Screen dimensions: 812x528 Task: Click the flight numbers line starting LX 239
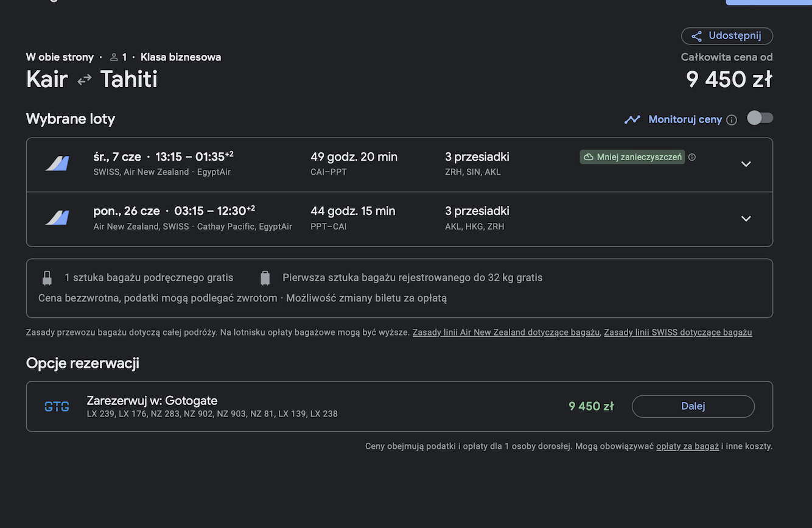pyautogui.click(x=212, y=414)
